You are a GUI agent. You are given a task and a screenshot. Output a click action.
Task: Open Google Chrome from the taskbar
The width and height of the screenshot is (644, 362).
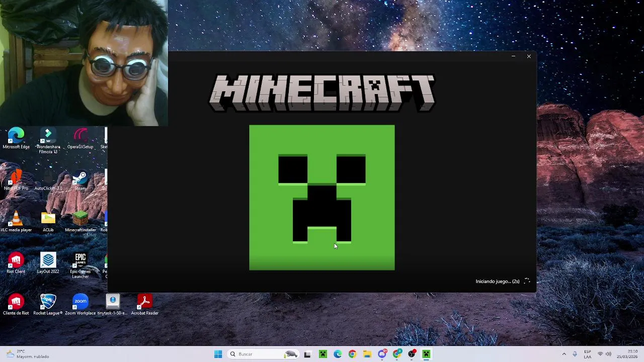click(352, 354)
